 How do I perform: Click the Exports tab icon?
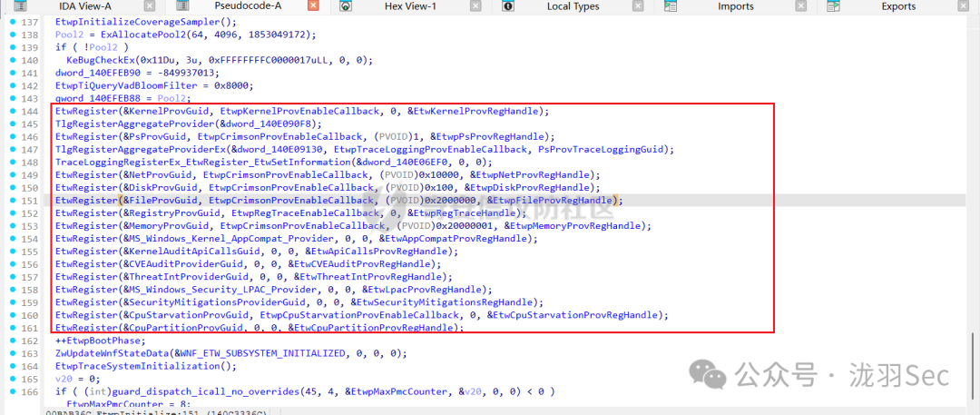pyautogui.click(x=833, y=6)
